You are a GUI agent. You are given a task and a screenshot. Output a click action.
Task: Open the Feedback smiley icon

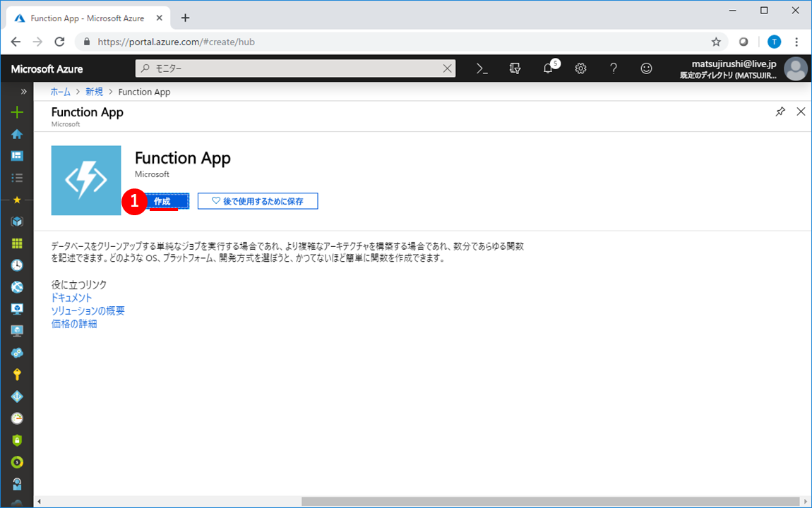point(646,68)
